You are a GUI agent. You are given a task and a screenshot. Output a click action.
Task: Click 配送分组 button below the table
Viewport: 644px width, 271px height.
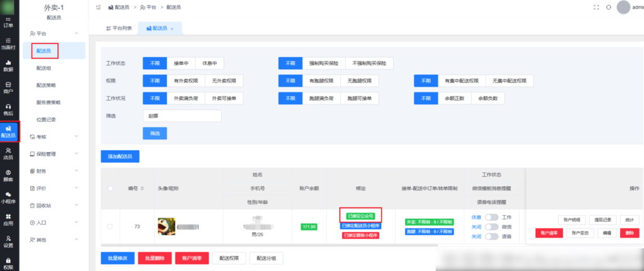pyautogui.click(x=266, y=258)
